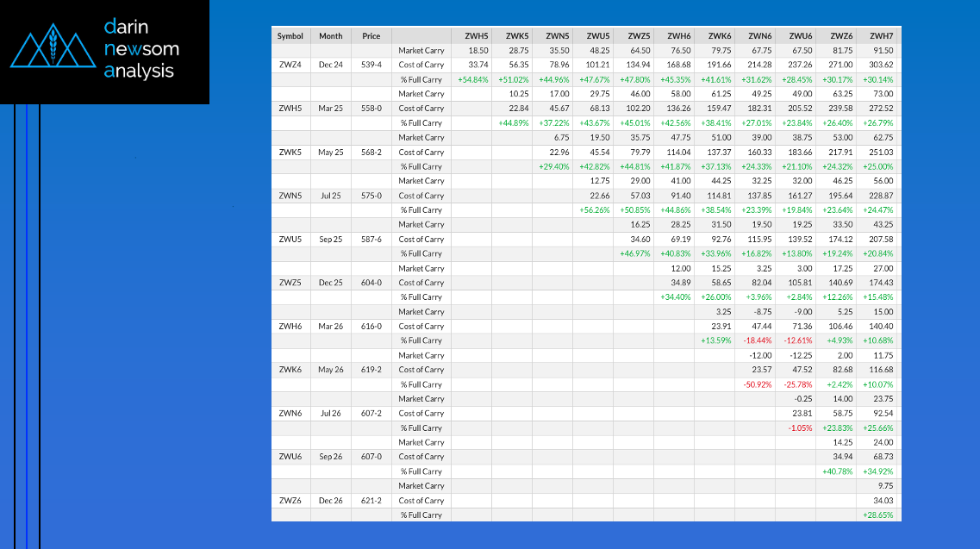The width and height of the screenshot is (980, 549).
Task: Select the red -50.92% cell
Action: pos(757,384)
